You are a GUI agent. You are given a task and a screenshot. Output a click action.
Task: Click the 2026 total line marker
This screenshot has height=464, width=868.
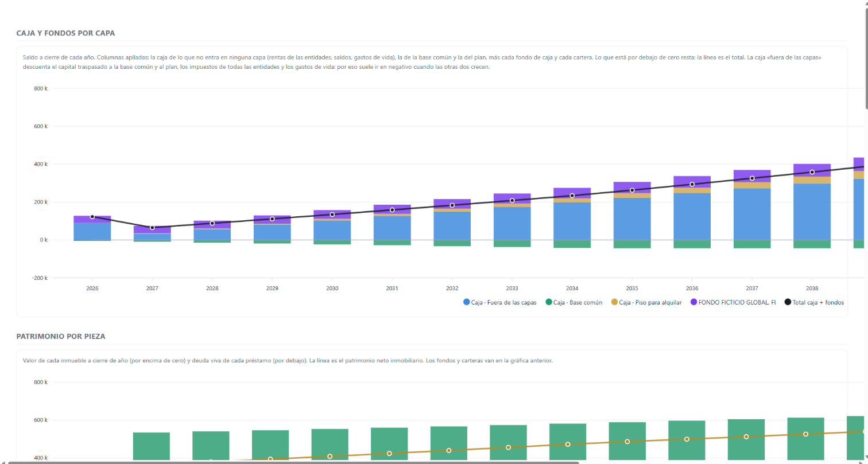(92, 217)
